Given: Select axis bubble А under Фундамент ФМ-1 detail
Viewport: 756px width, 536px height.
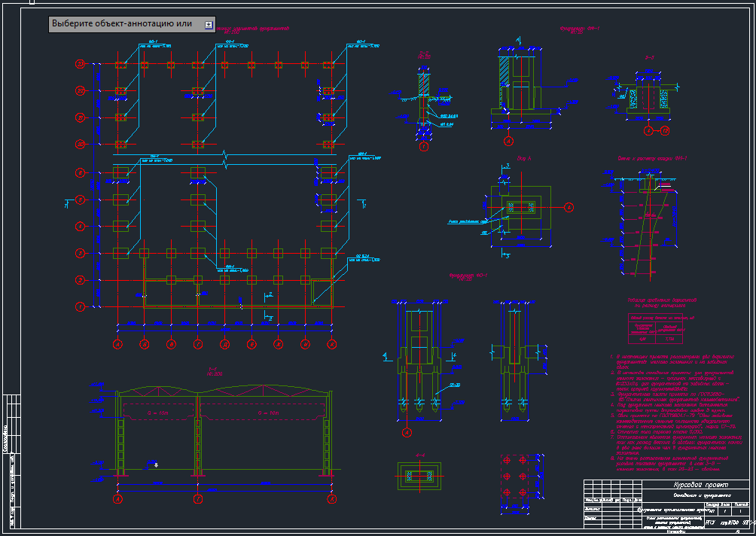Looking at the screenshot, I should [x=508, y=142].
